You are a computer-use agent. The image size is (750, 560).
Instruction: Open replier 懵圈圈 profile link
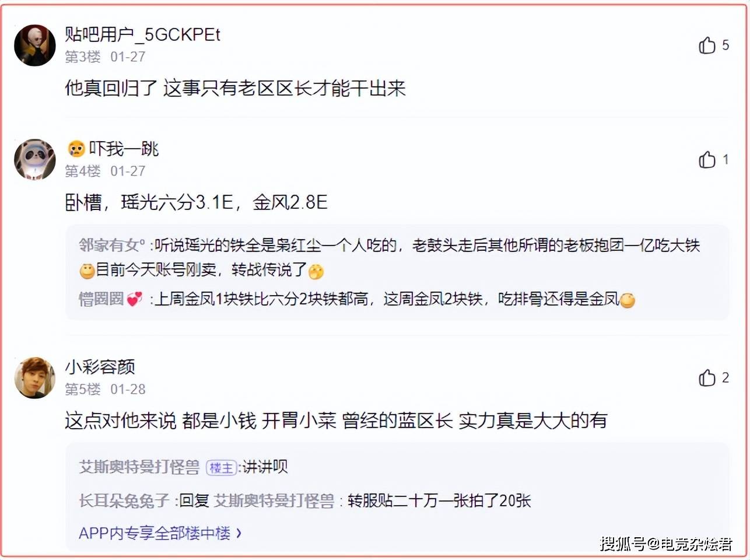click(x=101, y=299)
